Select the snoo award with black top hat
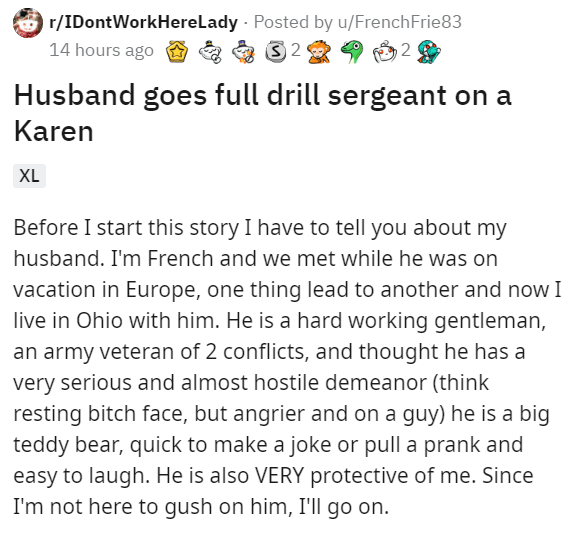Viewport: 570px width, 539px height. 210,52
